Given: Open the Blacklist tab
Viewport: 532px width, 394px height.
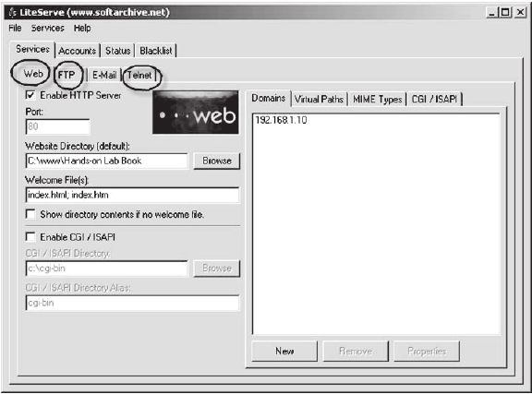Looking at the screenshot, I should click(156, 51).
